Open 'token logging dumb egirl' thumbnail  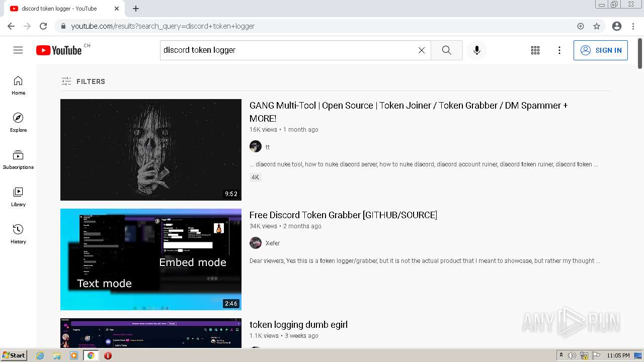(151, 333)
